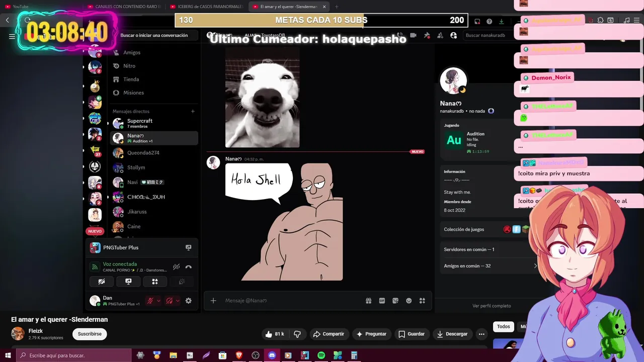The height and width of the screenshot is (362, 644).
Task: Open Spotify from the taskbar
Action: coord(321,355)
